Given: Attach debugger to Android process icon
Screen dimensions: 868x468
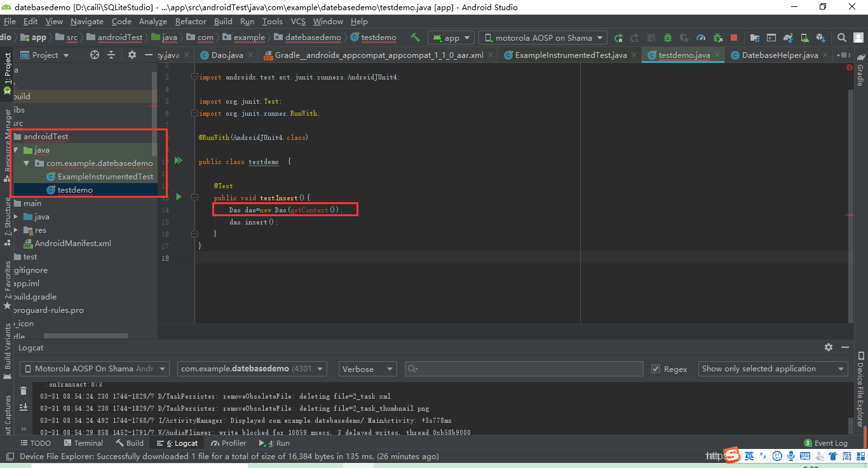Looking at the screenshot, I should click(x=717, y=38).
